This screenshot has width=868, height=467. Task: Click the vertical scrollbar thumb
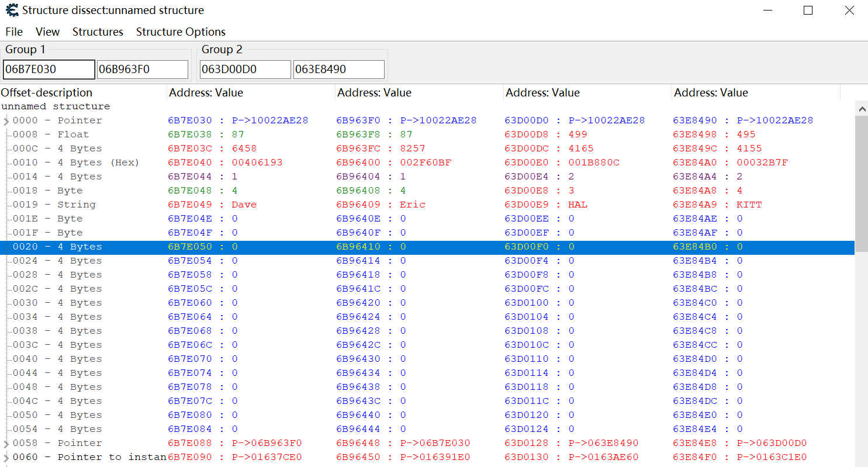point(861,184)
